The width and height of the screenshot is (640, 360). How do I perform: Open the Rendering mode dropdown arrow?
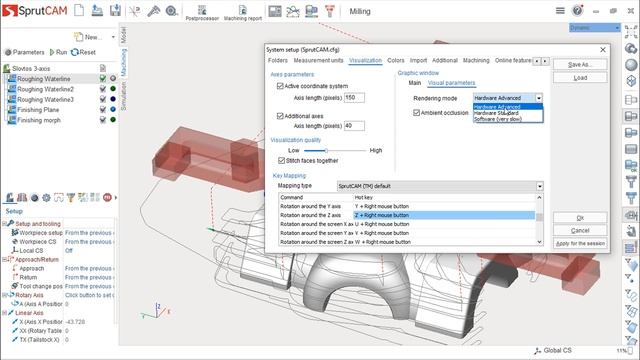pyautogui.click(x=539, y=98)
